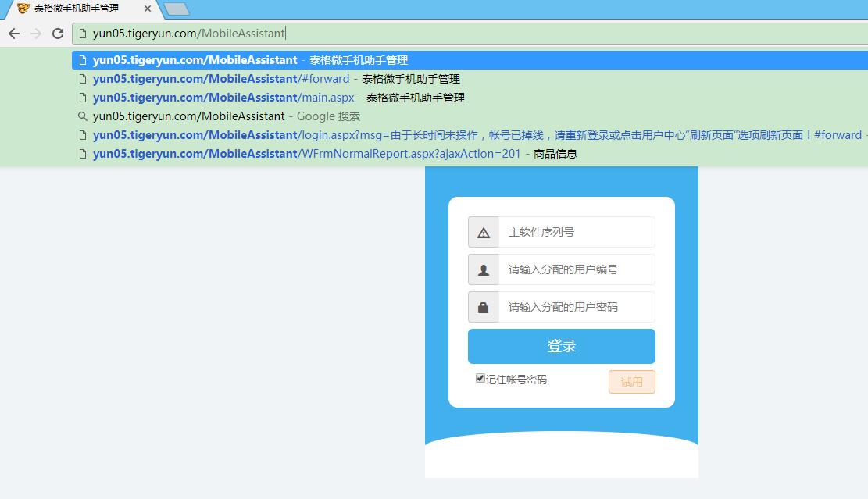
Task: Click the browser back arrow button
Action: (x=14, y=34)
